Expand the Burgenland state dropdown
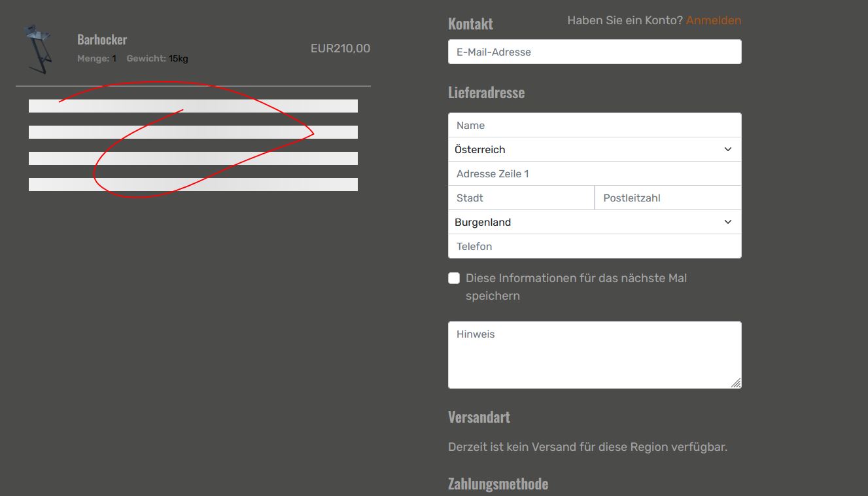Screen dimensions: 868x496 tap(594, 222)
